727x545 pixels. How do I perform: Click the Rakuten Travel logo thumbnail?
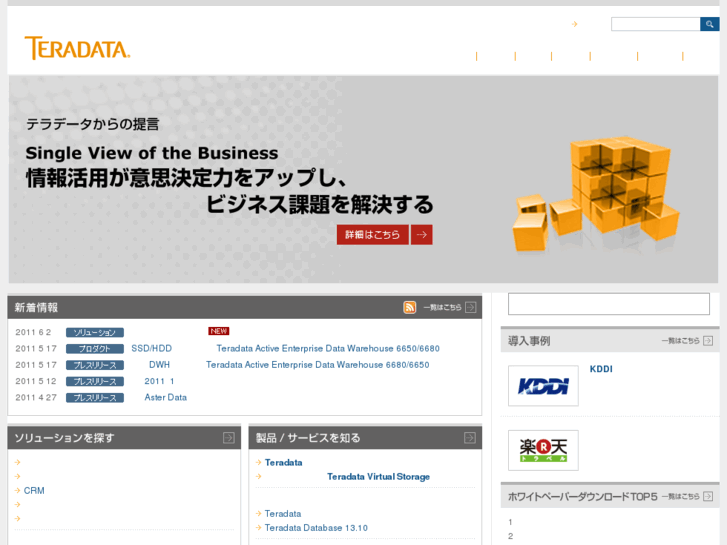pyautogui.click(x=543, y=450)
